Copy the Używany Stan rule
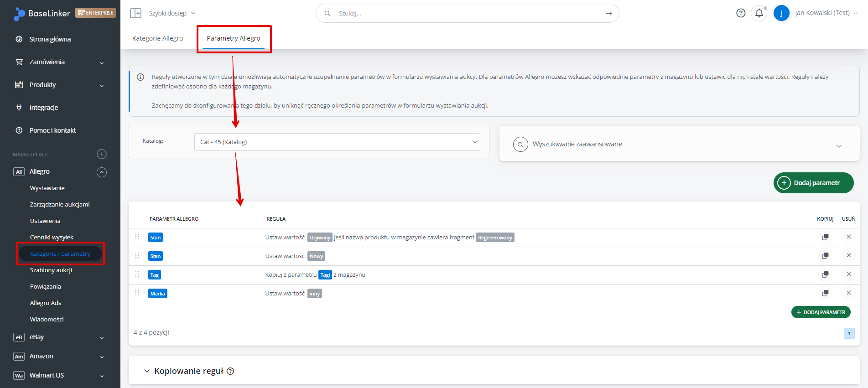 coord(825,237)
